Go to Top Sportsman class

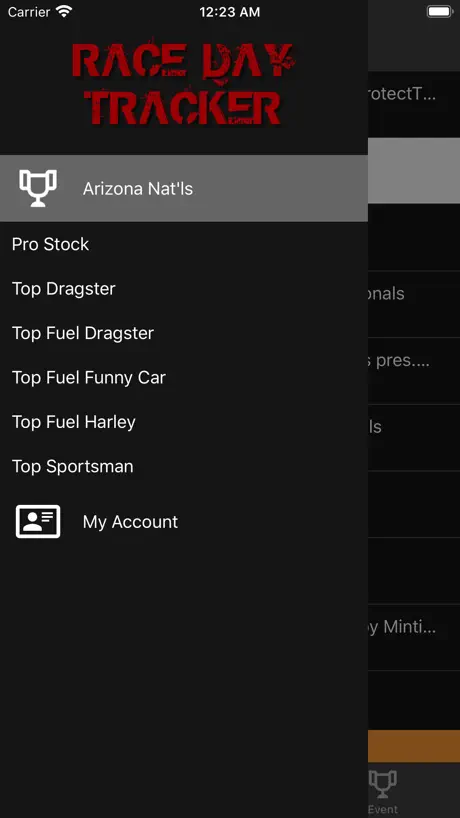pos(72,466)
